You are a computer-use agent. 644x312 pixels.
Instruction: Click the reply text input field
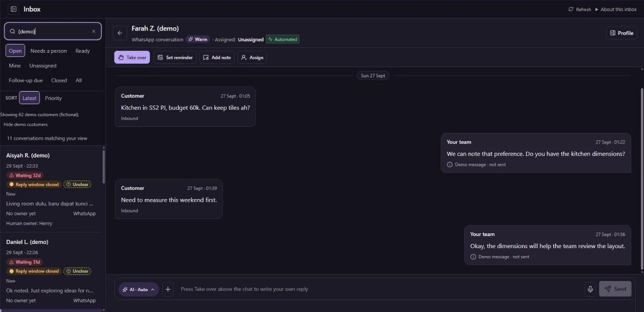(379, 289)
